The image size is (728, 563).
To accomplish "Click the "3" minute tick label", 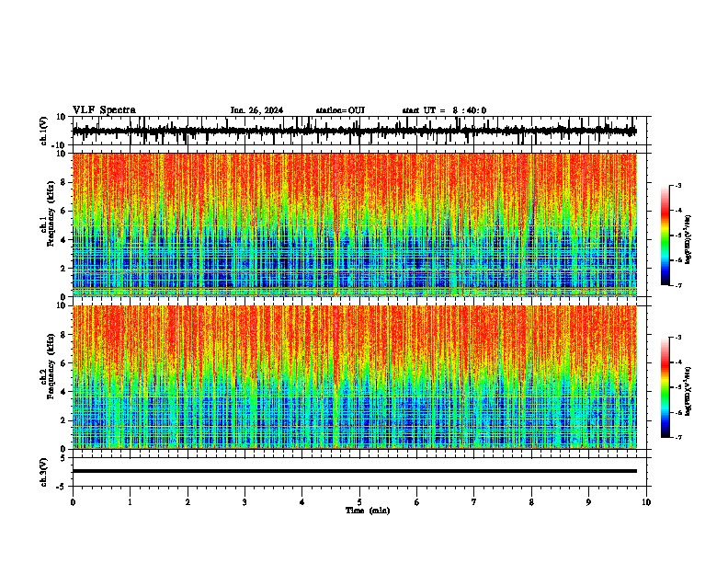I will [245, 502].
